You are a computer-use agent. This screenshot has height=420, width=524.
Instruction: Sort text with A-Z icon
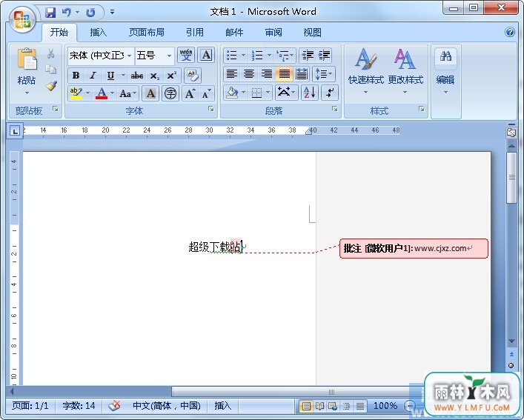(310, 93)
